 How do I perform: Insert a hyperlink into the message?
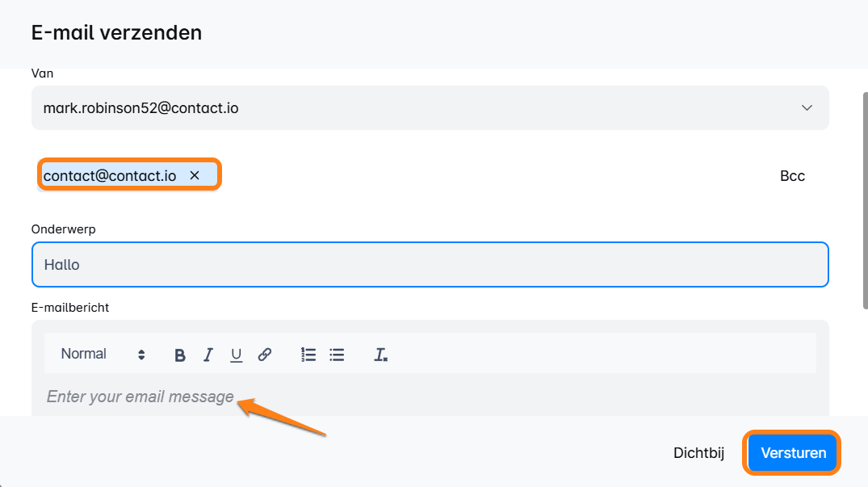265,355
